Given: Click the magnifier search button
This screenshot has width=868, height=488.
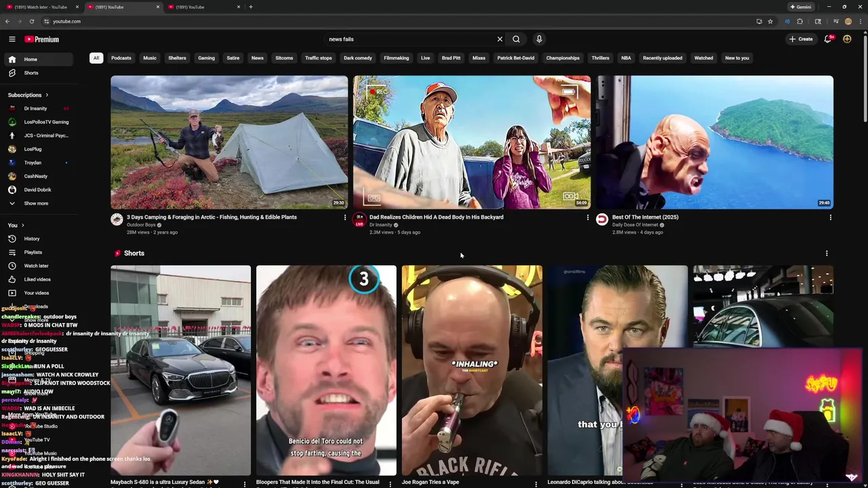Looking at the screenshot, I should pos(516,39).
